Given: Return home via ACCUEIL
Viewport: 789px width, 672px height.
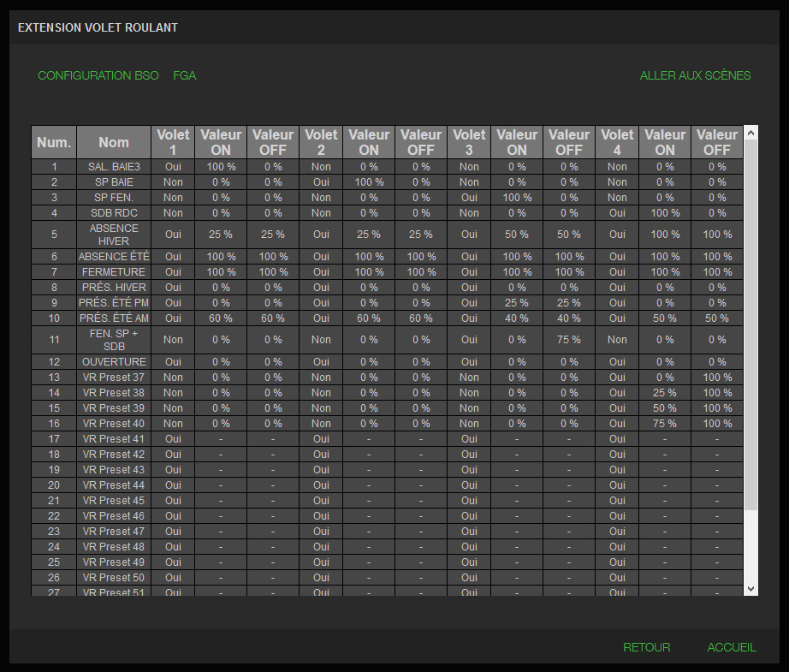Looking at the screenshot, I should (731, 647).
